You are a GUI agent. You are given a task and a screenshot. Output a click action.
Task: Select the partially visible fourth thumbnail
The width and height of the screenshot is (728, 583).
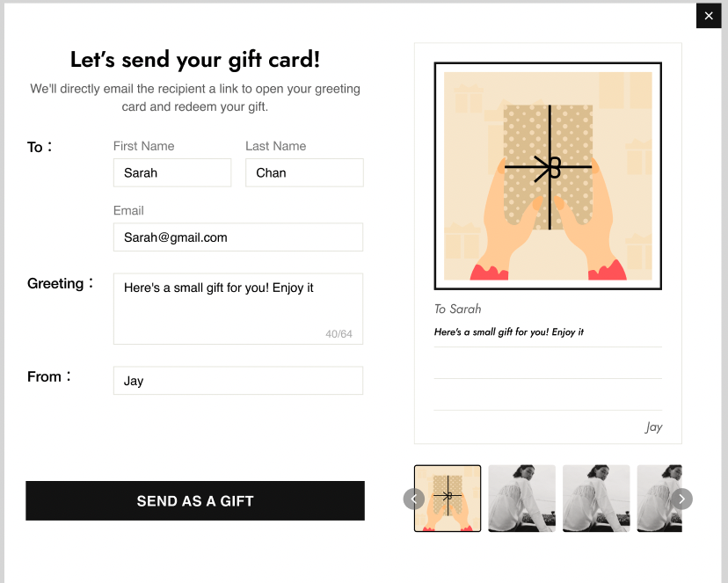click(659, 499)
